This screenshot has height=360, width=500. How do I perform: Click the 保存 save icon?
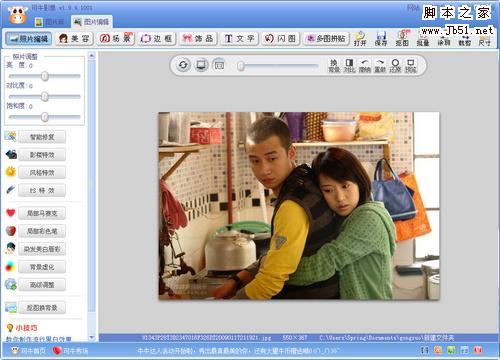381,39
